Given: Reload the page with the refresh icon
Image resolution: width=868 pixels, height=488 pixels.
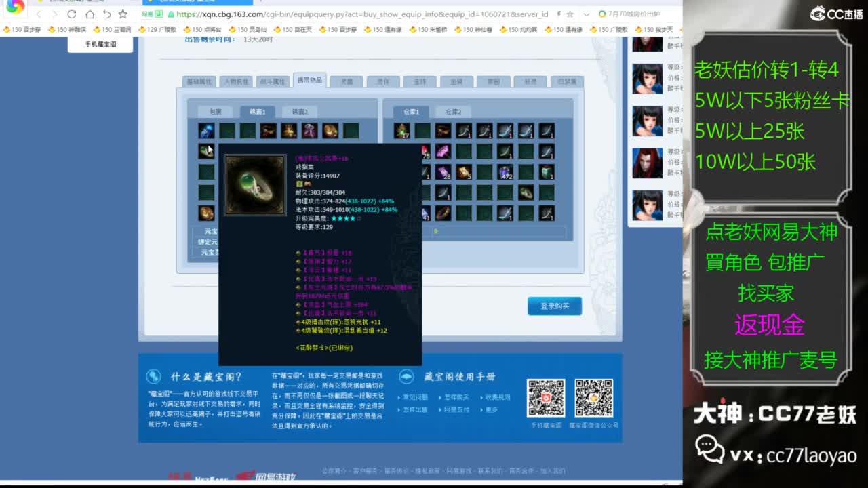Looking at the screenshot, I should pos(72,14).
